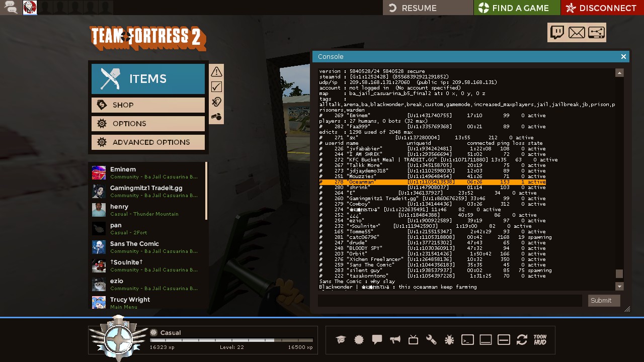The width and height of the screenshot is (644, 362).
Task: Open the speech bubble chat icon in bottom toolbar
Action: point(377,340)
